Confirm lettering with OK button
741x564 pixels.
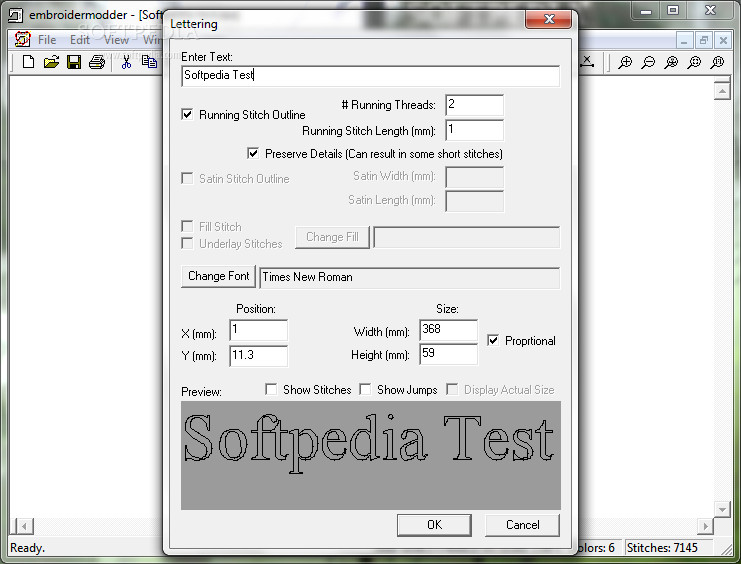434,525
